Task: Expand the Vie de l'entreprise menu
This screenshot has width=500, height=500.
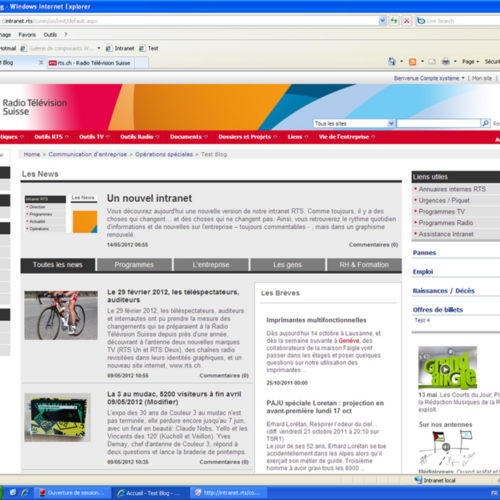Action: click(x=347, y=137)
